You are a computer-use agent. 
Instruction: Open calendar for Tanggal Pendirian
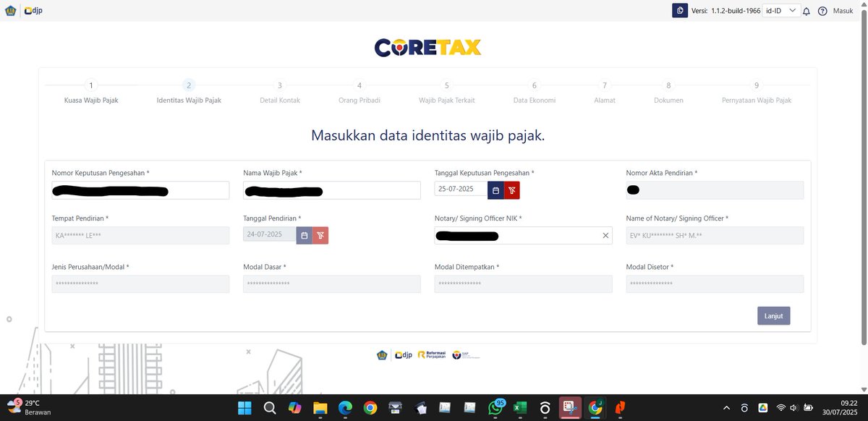(x=305, y=235)
